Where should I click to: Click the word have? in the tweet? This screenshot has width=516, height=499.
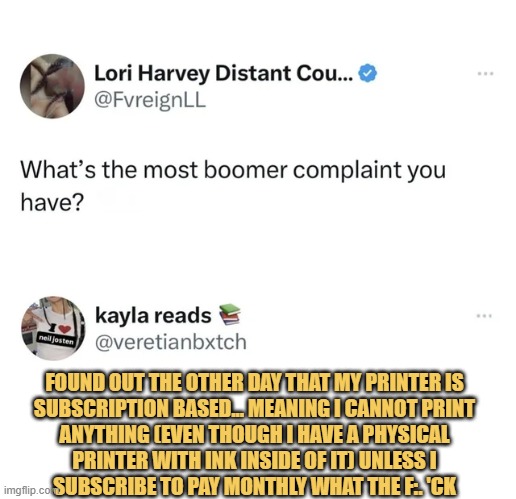(x=52, y=202)
